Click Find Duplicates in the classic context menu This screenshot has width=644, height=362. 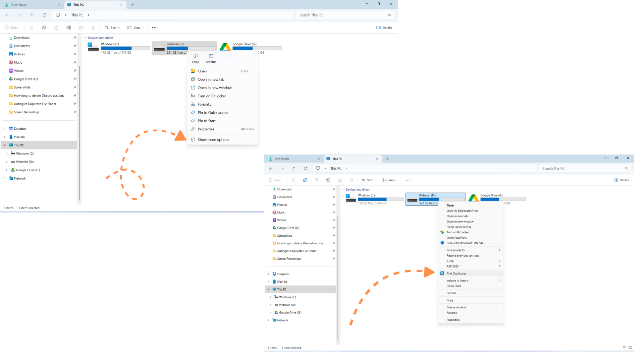pos(456,274)
